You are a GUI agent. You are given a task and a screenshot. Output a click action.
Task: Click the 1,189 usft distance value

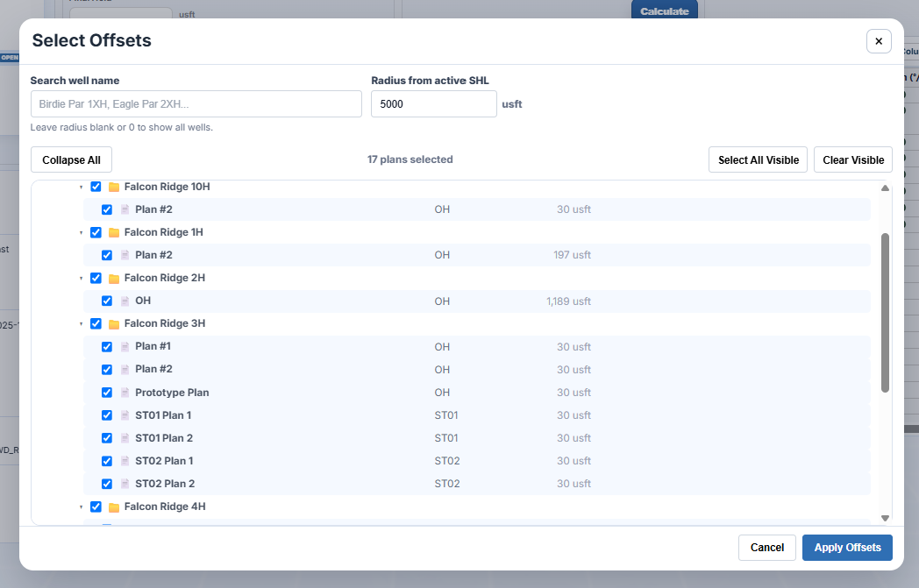pyautogui.click(x=568, y=301)
